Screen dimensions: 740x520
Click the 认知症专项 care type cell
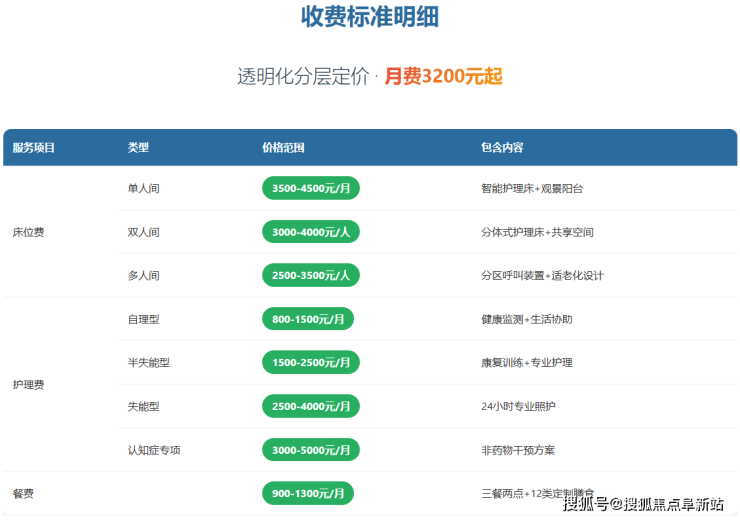(154, 450)
